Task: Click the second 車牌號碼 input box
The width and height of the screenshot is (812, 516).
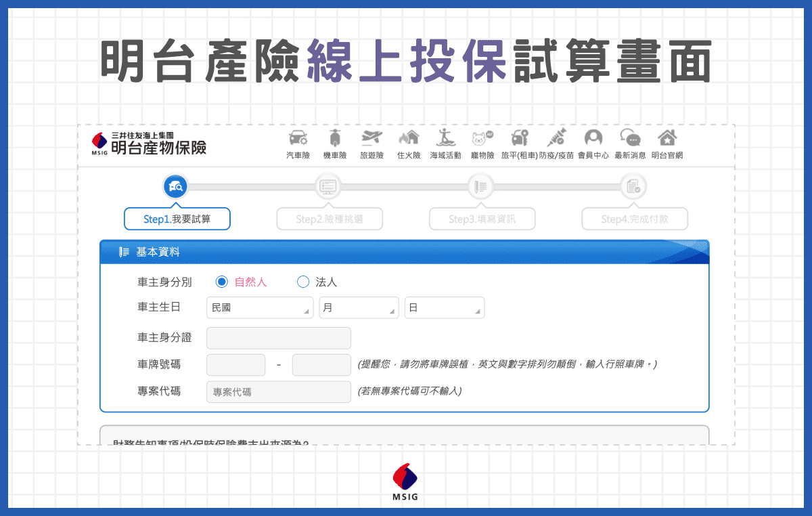Action: (321, 365)
